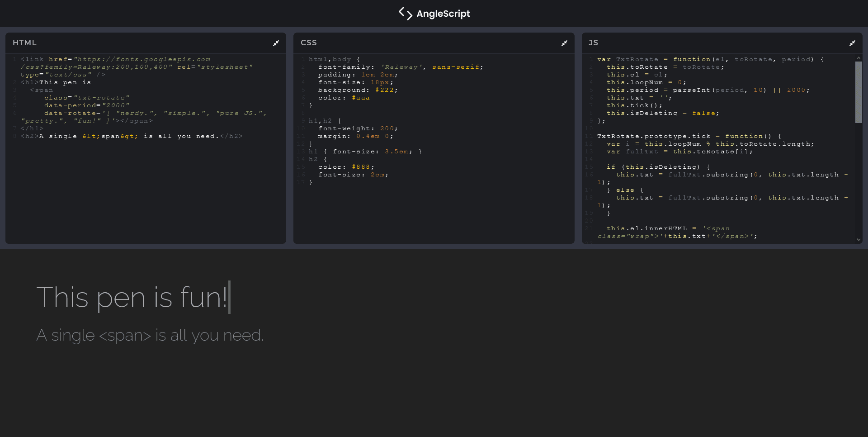868x437 pixels.
Task: Select the JS panel header label
Action: [x=593, y=43]
